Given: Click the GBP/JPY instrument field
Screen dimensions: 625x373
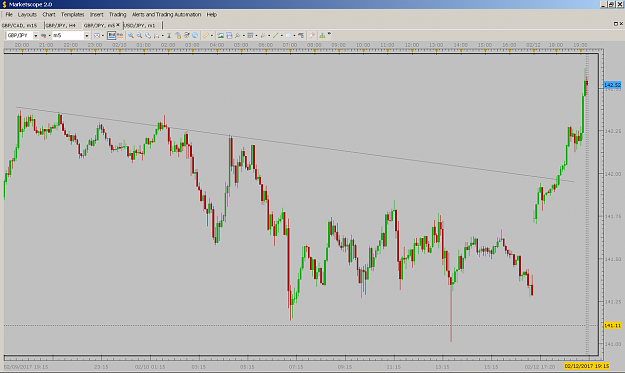Looking at the screenshot, I should 20,35.
